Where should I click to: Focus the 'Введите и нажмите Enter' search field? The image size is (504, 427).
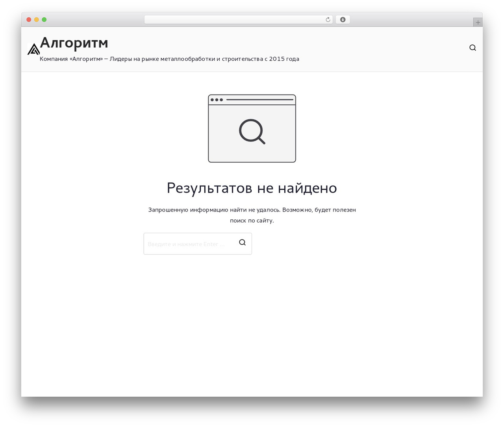(198, 243)
